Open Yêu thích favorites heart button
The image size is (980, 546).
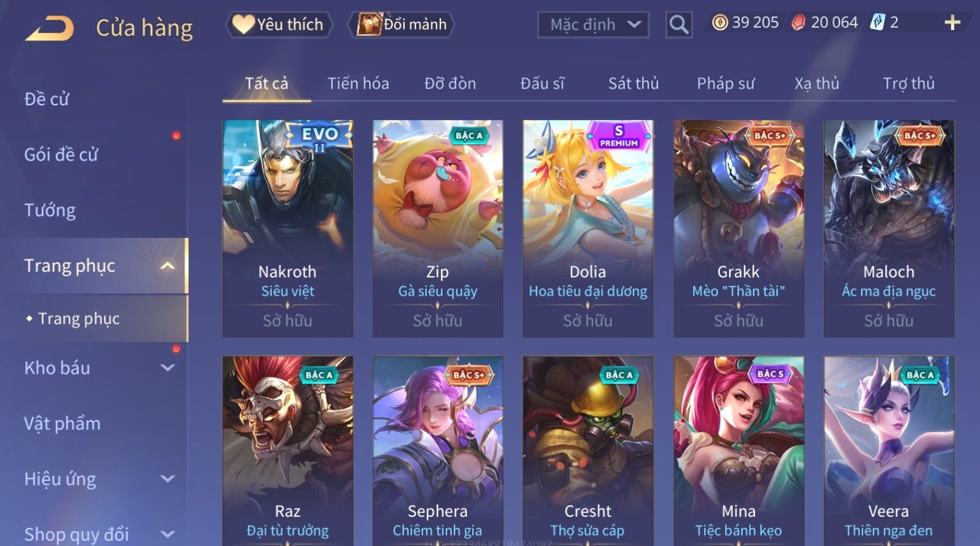click(279, 25)
